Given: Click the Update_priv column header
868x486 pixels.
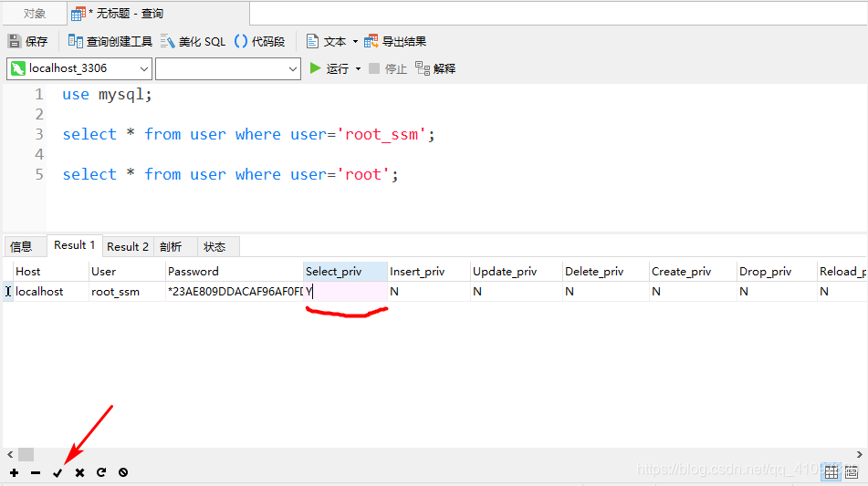Looking at the screenshot, I should [517, 272].
